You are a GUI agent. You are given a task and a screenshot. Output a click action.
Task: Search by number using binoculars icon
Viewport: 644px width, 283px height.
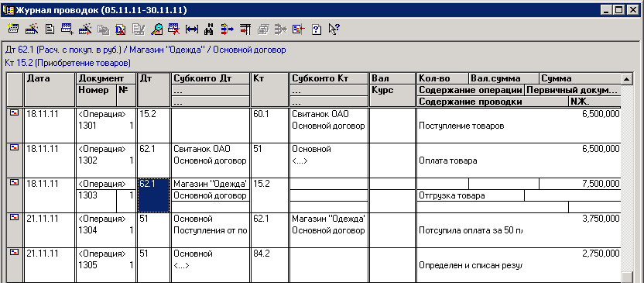210,29
